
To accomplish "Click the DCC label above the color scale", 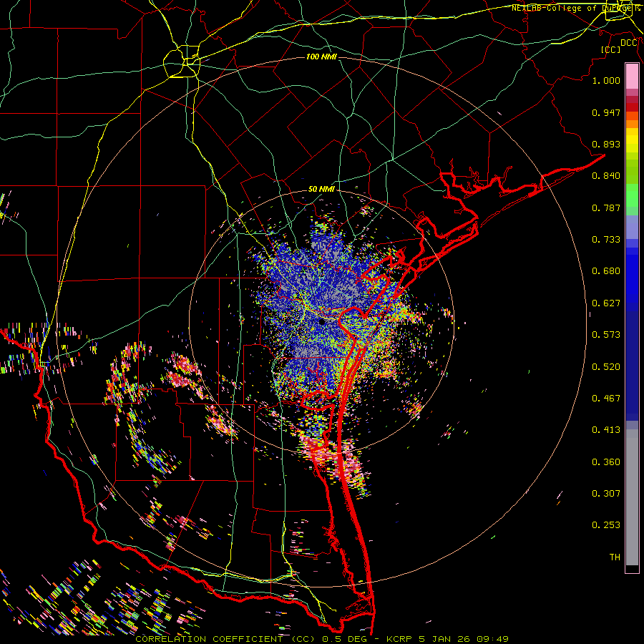I will tap(629, 43).
